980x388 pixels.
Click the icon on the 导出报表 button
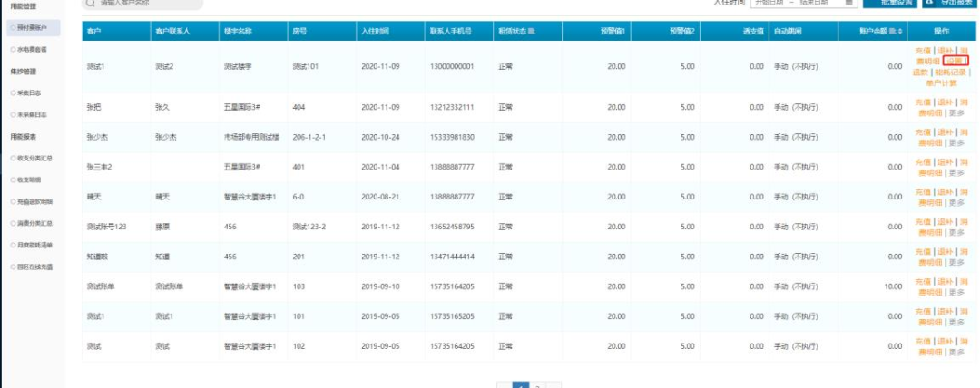tap(930, 3)
